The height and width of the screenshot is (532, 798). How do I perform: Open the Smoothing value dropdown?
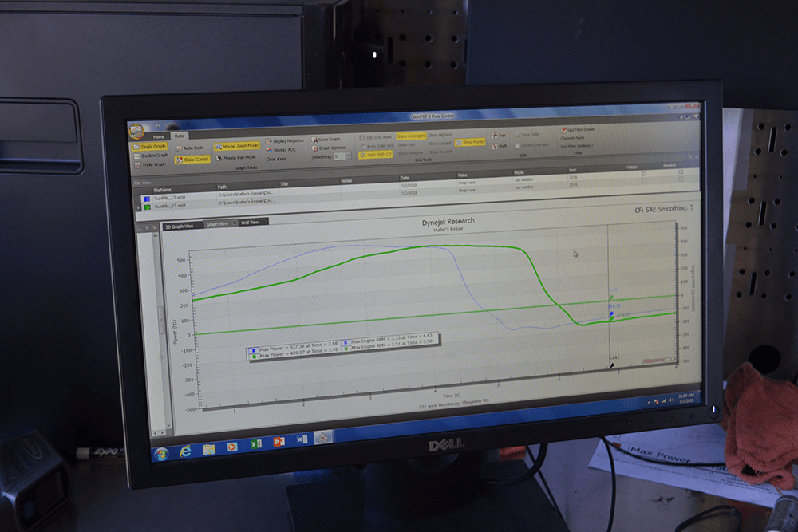(349, 156)
